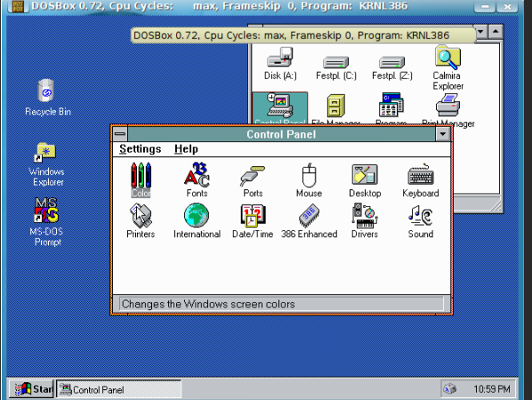Select the Calmira Explorer icon
Viewport: 532px width, 400px height.
[x=447, y=68]
